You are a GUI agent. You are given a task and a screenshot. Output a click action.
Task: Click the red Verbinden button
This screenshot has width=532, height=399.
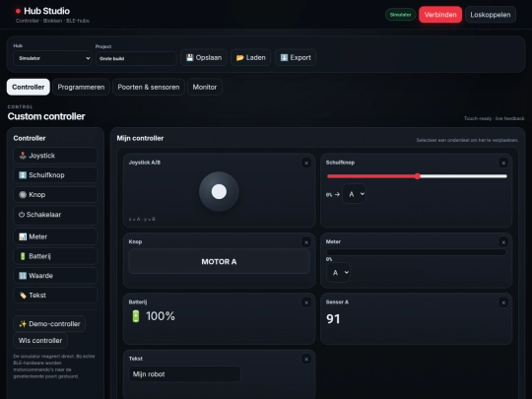click(x=440, y=15)
